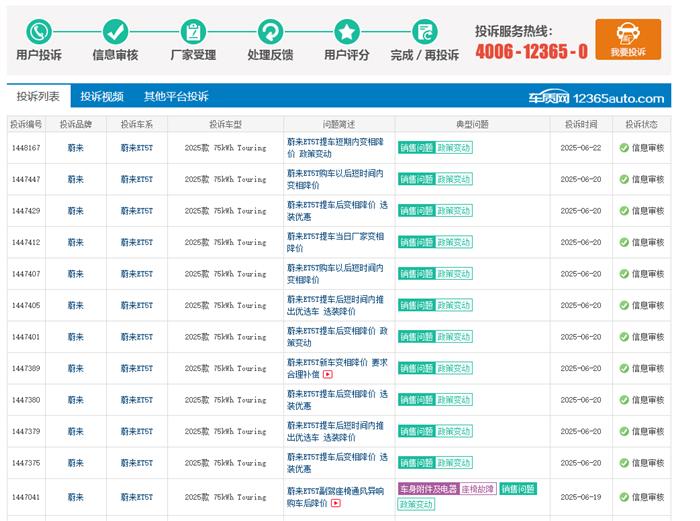Screen dimensions: 700x521
Task: Click 2025款 75kWh Touring in row 1447375
Action: (x=225, y=463)
